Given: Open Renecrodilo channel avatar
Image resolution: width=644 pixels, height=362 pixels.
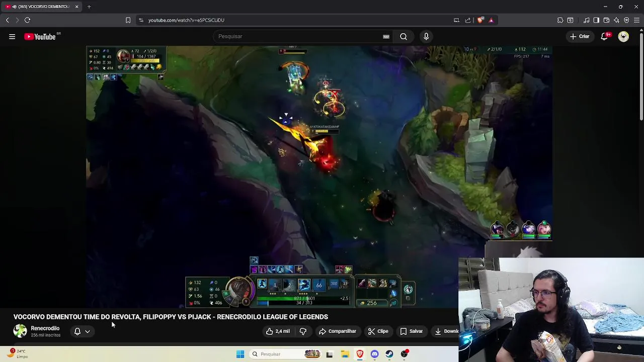Looking at the screenshot, I should pos(20,331).
